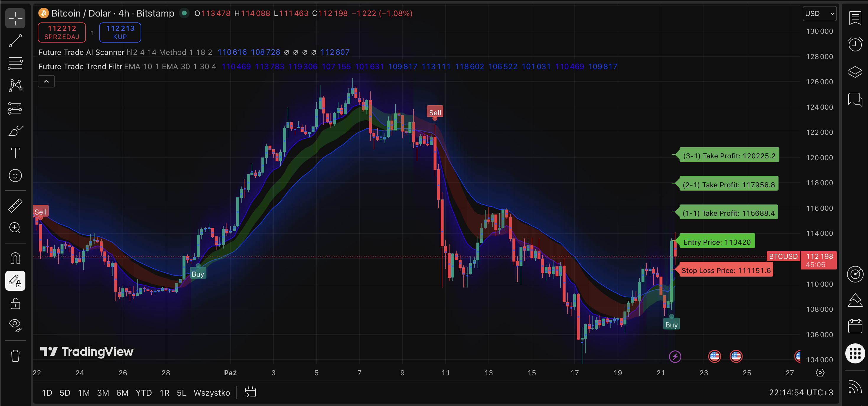The image size is (868, 406).
Task: Select the YTD time range
Action: (x=144, y=392)
